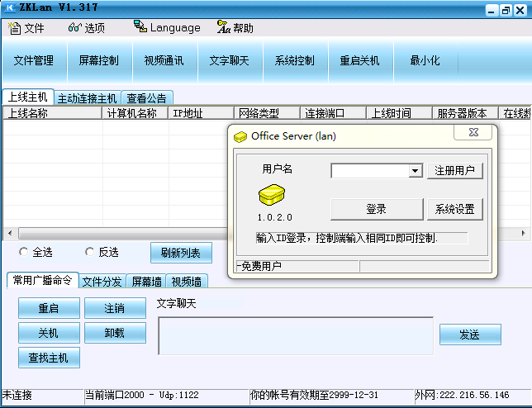Click the 关机 broadcast button
Image resolution: width=532 pixels, height=408 pixels.
tap(49, 333)
